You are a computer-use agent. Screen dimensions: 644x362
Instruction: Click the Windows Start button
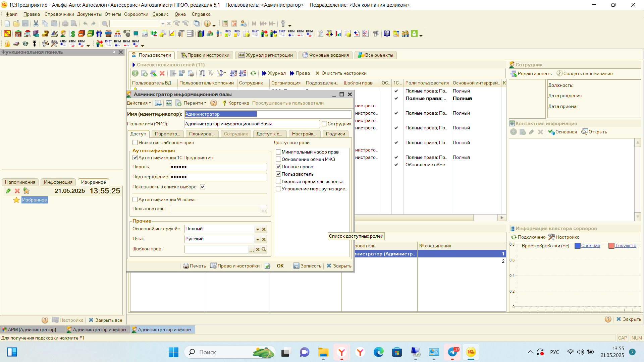173,352
